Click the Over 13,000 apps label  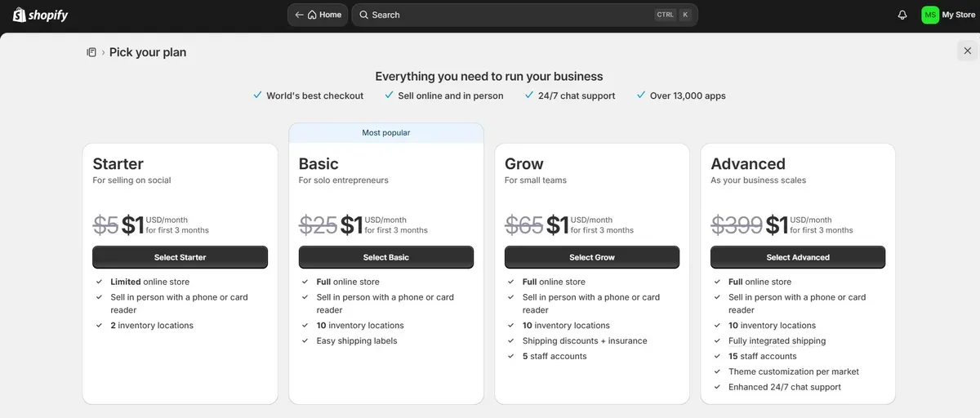click(688, 96)
